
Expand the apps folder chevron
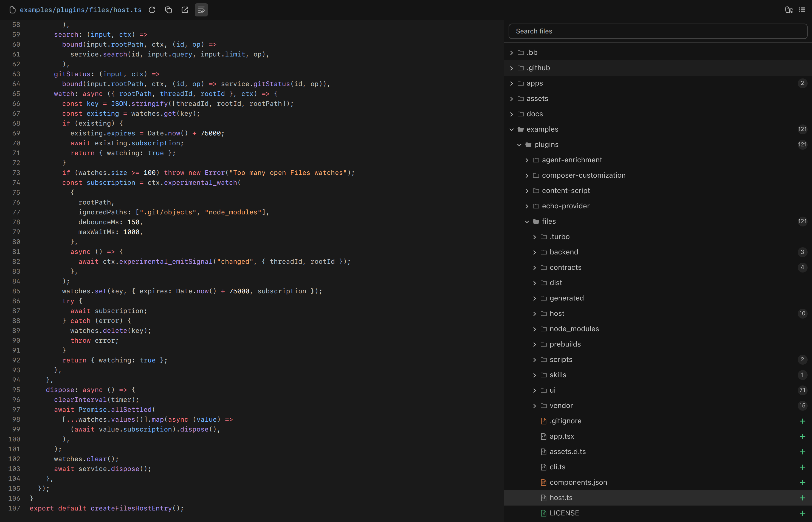coord(512,83)
